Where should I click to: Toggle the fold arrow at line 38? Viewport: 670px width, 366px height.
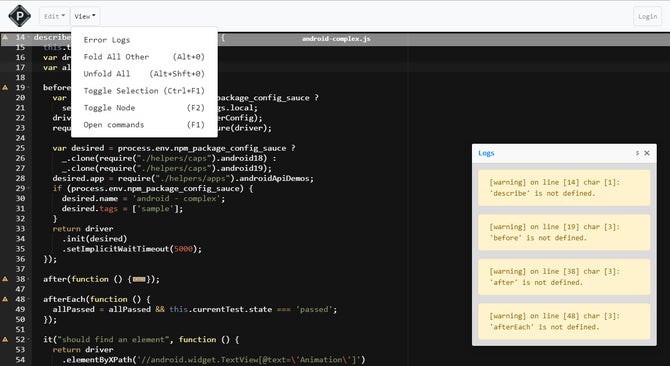click(x=28, y=279)
